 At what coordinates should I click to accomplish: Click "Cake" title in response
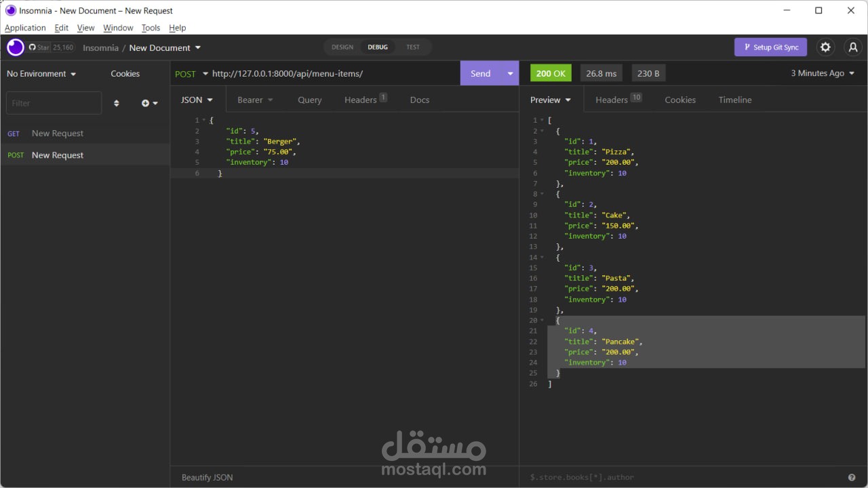tap(614, 216)
